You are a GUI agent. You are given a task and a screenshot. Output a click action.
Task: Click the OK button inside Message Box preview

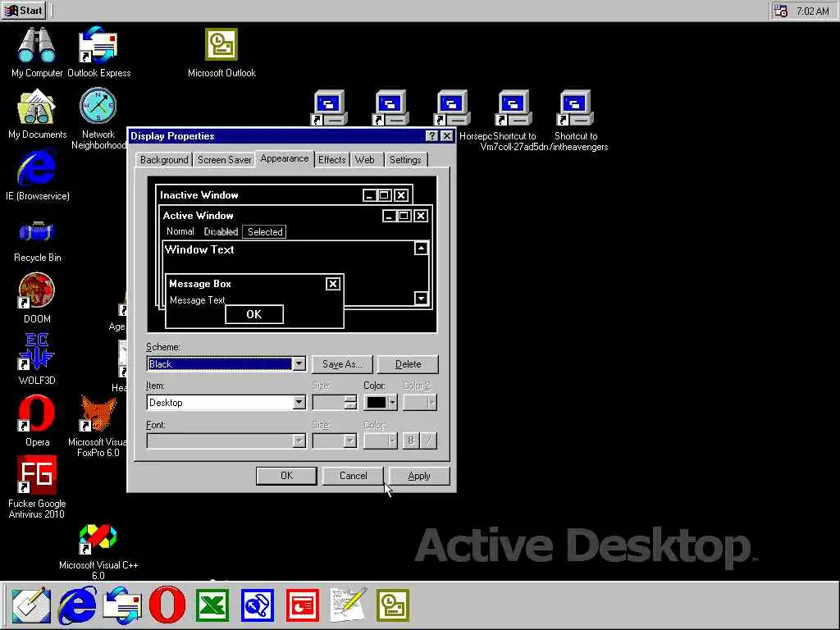pyautogui.click(x=254, y=314)
